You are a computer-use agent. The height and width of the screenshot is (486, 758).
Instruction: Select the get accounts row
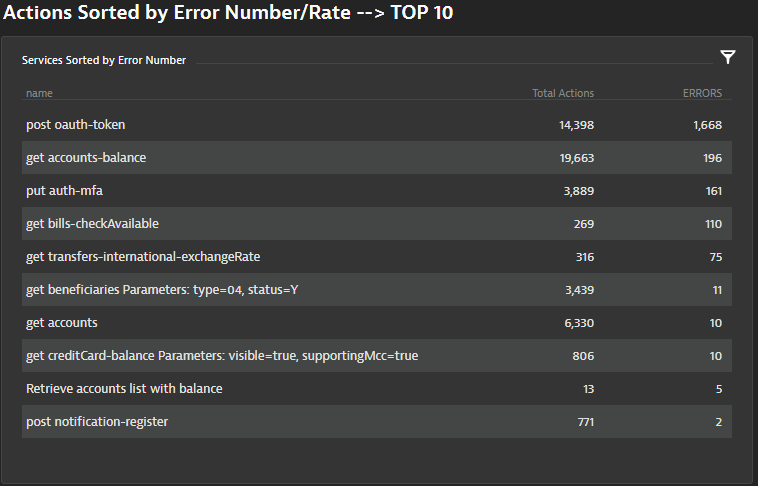click(62, 323)
